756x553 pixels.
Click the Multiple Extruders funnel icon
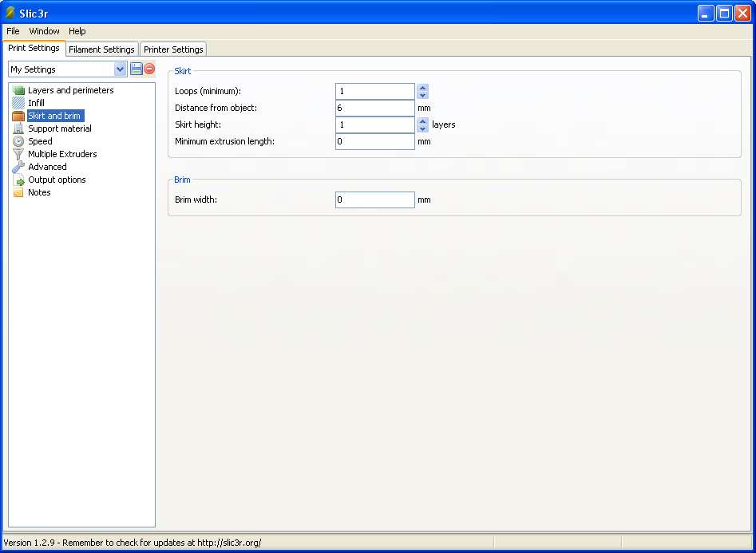[18, 154]
